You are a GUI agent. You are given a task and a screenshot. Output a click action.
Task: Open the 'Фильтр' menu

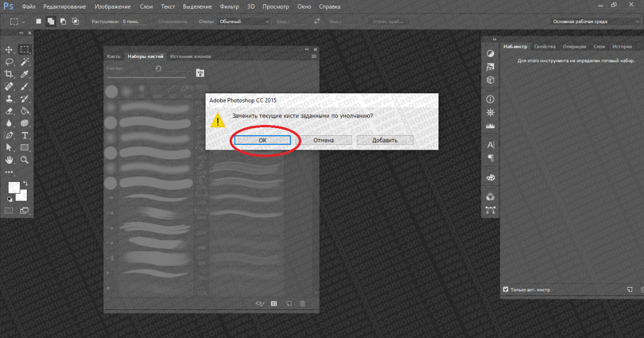pos(230,7)
